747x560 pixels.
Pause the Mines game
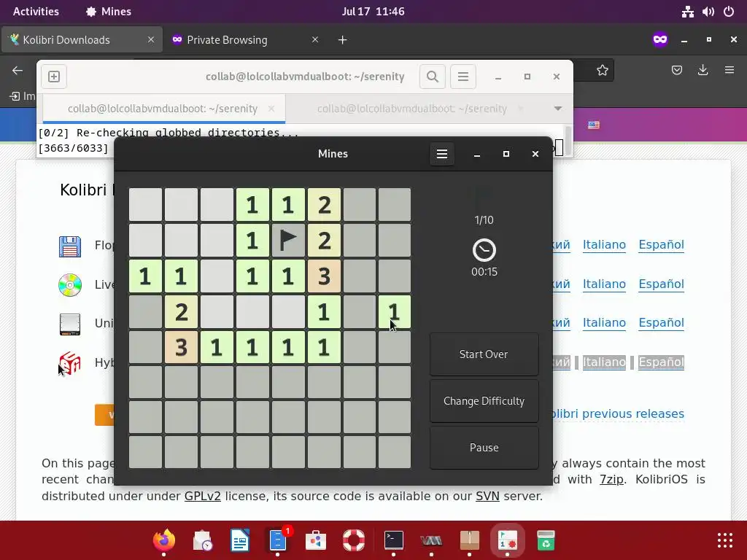484,448
